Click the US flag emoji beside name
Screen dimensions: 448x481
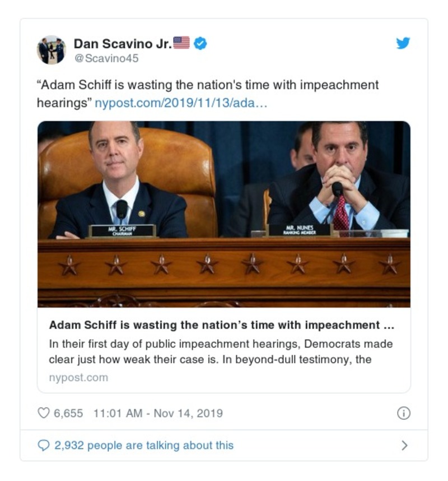181,43
